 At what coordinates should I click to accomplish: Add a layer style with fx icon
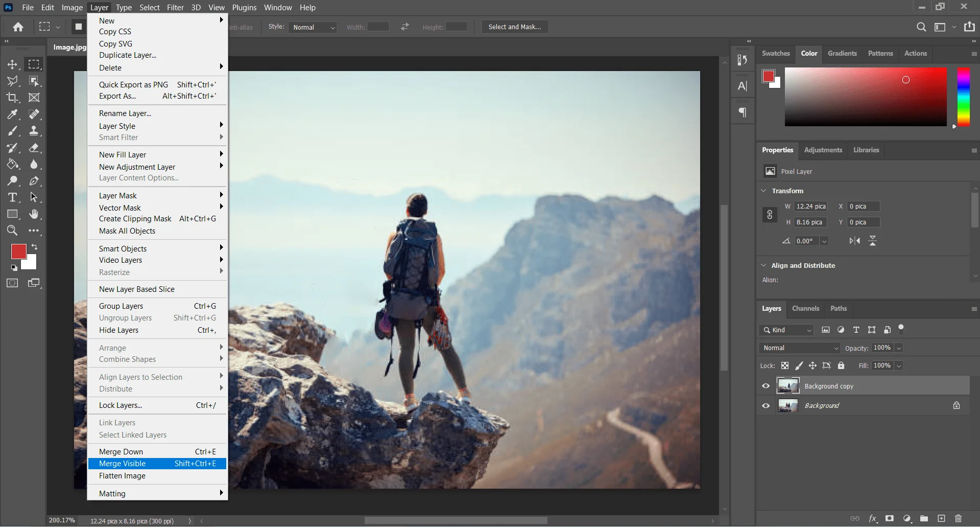point(873,518)
